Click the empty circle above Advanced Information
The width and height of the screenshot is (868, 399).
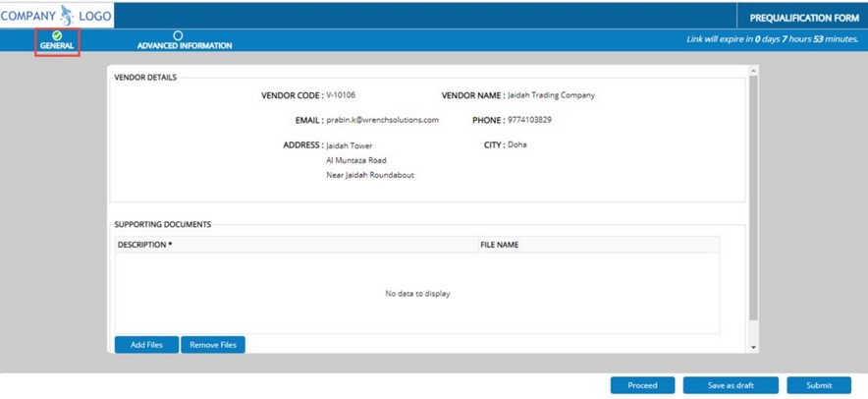click(178, 35)
